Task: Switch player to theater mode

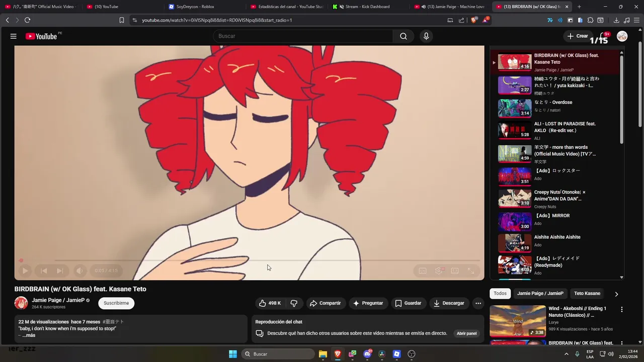Action: [x=455, y=270]
